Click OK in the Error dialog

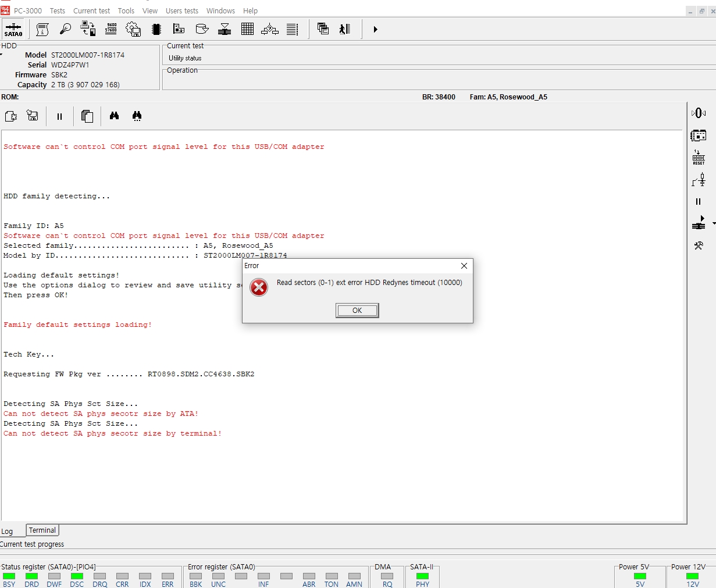point(357,311)
